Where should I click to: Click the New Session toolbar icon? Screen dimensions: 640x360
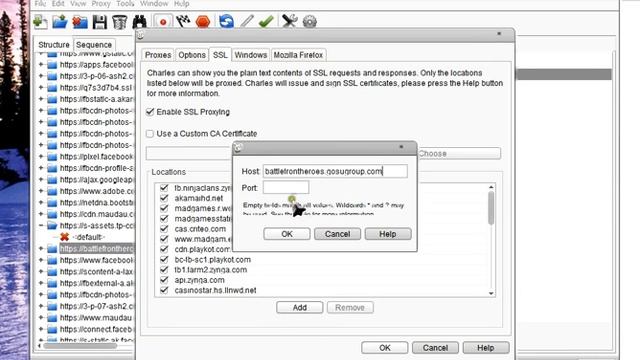40,21
